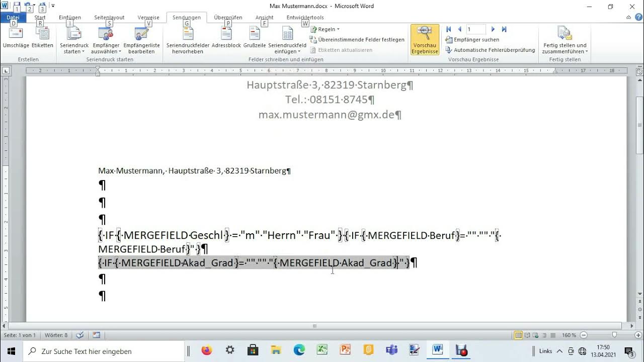Open the Regeln rules dropdown
This screenshot has height=362, width=644.
coord(325,29)
